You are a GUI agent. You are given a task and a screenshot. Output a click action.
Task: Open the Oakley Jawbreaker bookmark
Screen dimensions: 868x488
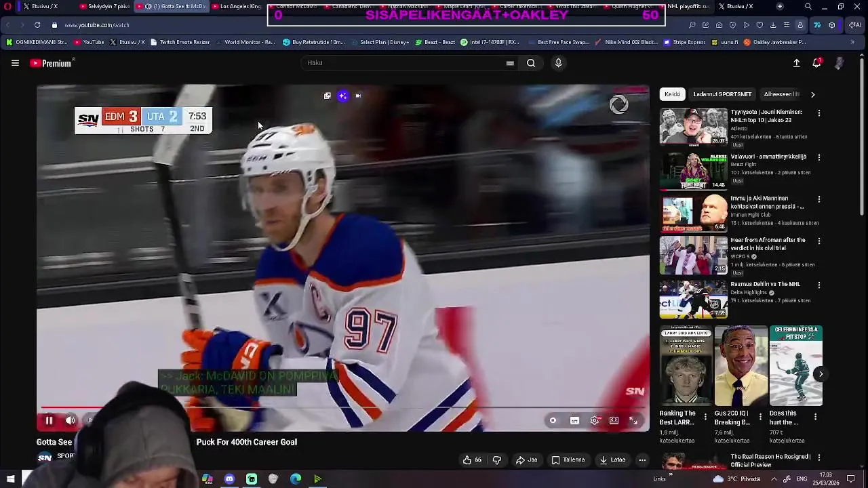tap(774, 42)
